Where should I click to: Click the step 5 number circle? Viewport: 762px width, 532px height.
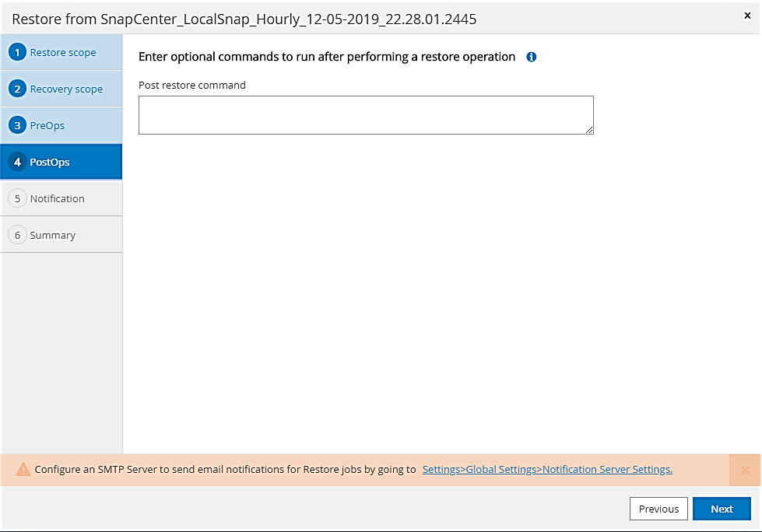pyautogui.click(x=17, y=198)
